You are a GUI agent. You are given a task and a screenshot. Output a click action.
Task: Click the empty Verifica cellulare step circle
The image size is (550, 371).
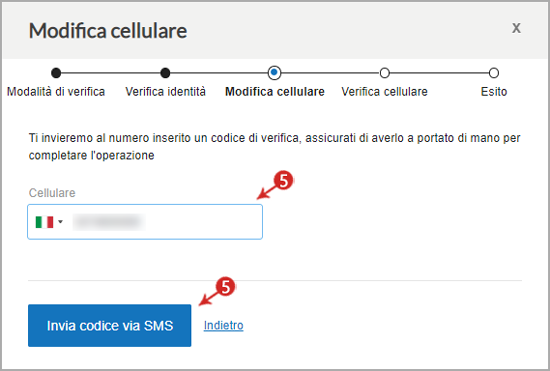click(384, 73)
